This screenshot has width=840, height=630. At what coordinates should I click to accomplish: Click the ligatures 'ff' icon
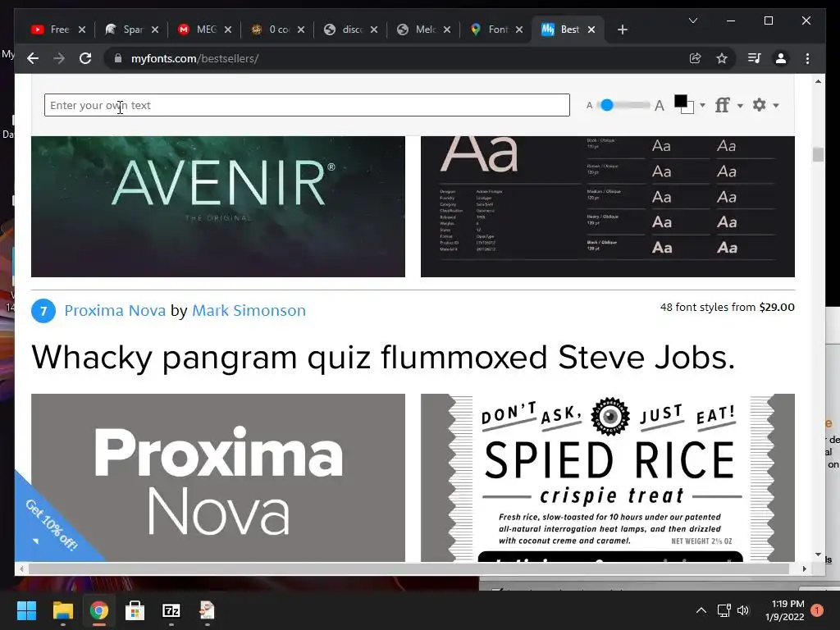pyautogui.click(x=722, y=105)
